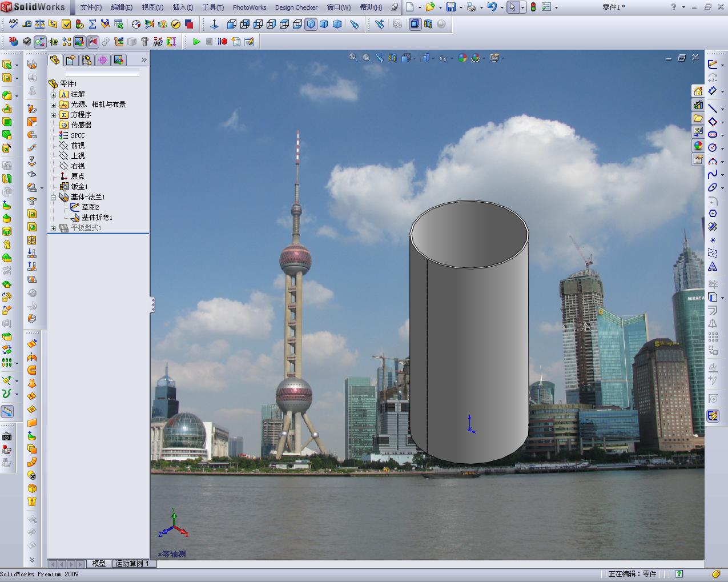Click Edit Appearance color ball in viewport toolbar
This screenshot has width=728, height=582.
point(462,58)
